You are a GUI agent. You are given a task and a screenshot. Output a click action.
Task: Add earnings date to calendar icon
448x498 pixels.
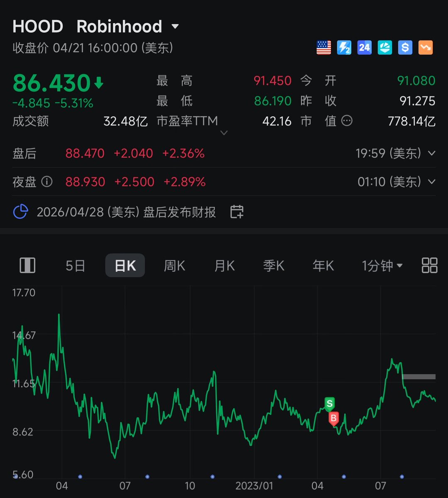237,212
